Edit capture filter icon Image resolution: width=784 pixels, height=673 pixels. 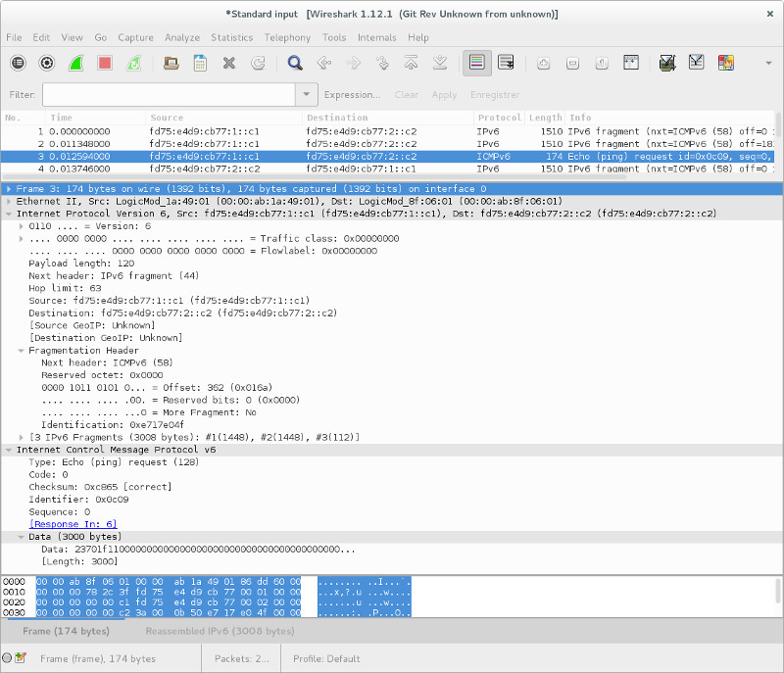tap(667, 63)
